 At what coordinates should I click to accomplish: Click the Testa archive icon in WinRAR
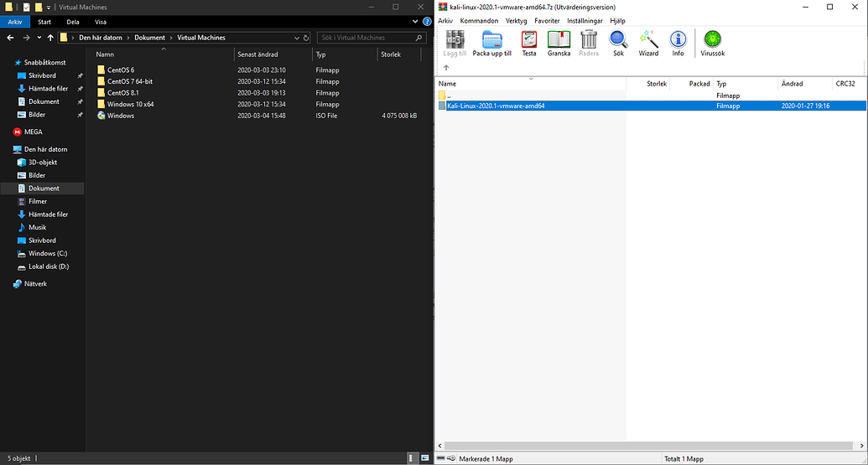(528, 43)
